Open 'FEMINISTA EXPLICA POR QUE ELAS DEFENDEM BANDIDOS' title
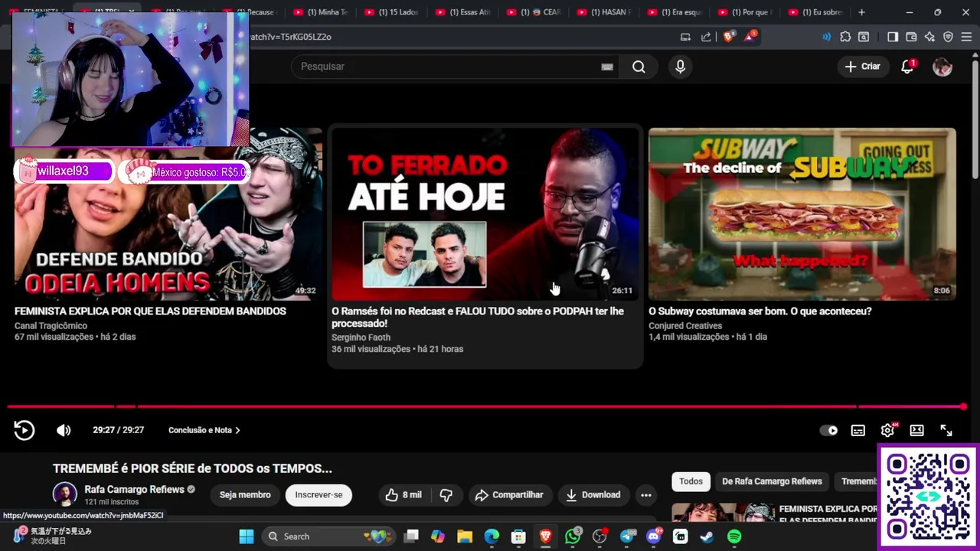 pyautogui.click(x=150, y=311)
